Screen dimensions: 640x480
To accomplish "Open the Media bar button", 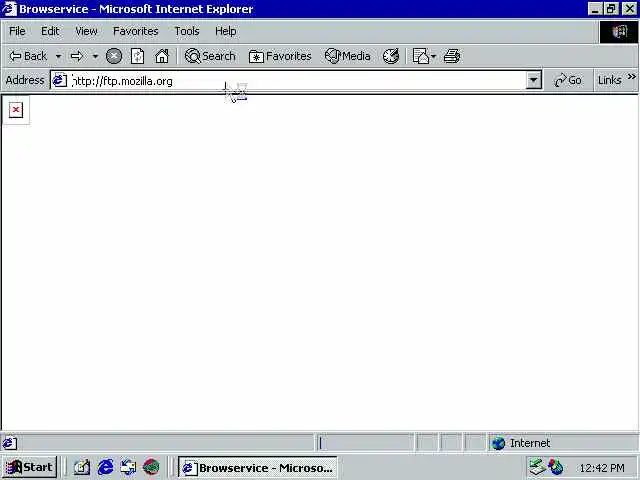I will (348, 56).
